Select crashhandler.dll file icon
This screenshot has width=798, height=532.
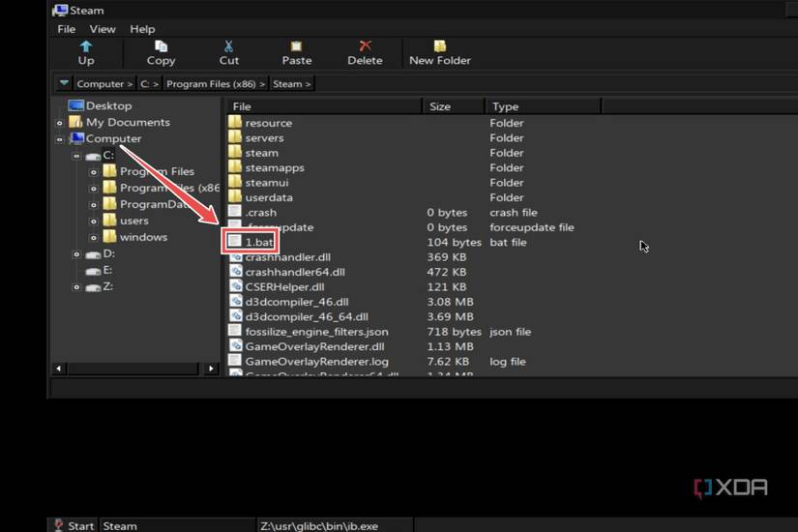coord(236,256)
